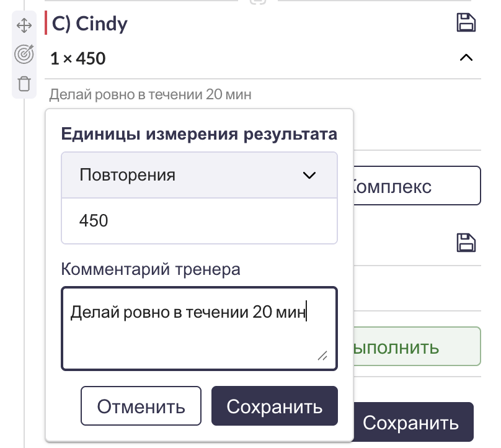Click the green Выполнить button

[417, 347]
